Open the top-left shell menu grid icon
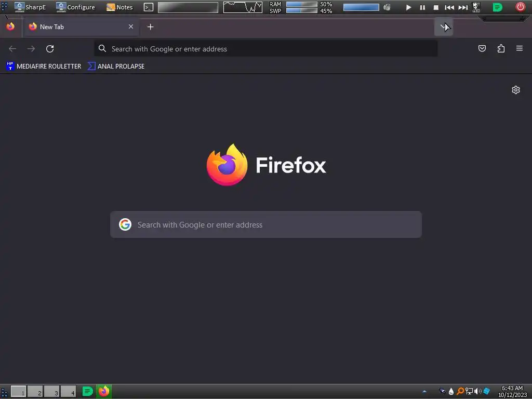532x399 pixels. (4, 6)
